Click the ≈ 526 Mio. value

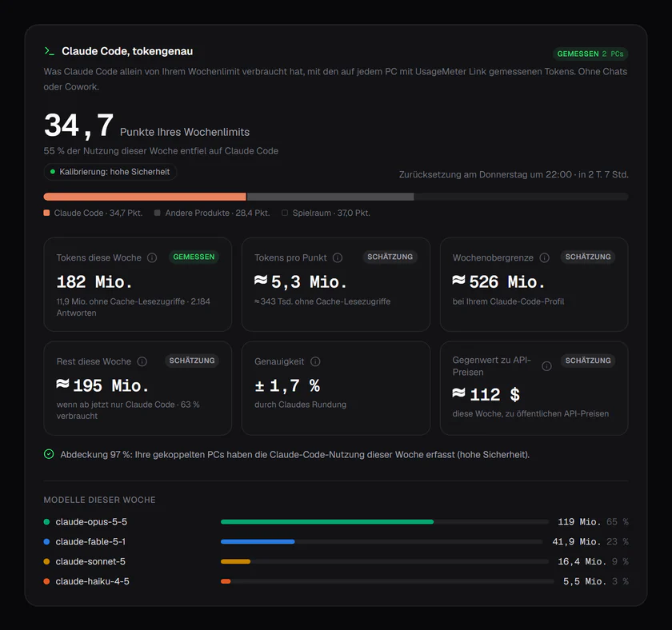pyautogui.click(x=499, y=281)
